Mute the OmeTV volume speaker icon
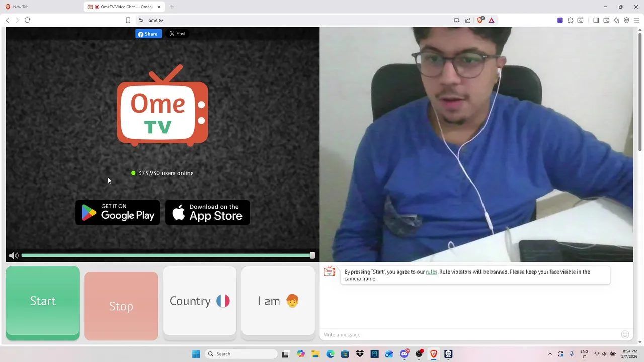The width and height of the screenshot is (644, 362). click(x=14, y=256)
